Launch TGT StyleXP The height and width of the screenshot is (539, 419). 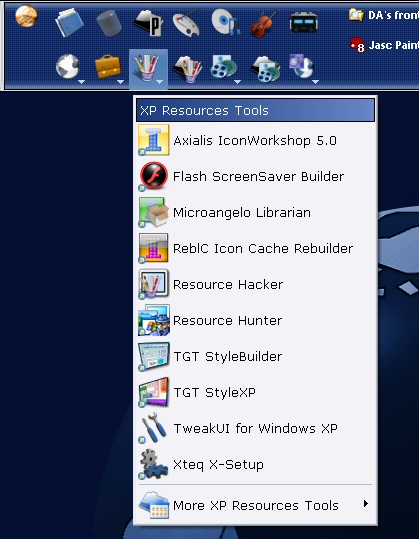[255, 392]
